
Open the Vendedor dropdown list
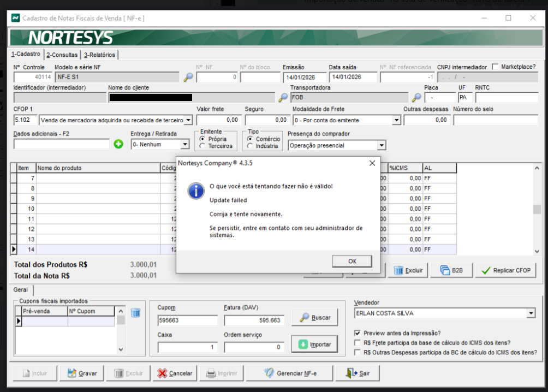tap(531, 313)
